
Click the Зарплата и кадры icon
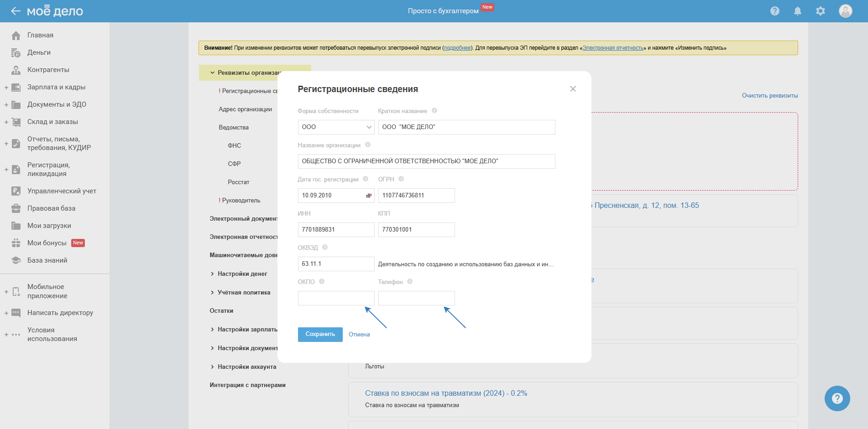click(x=16, y=87)
